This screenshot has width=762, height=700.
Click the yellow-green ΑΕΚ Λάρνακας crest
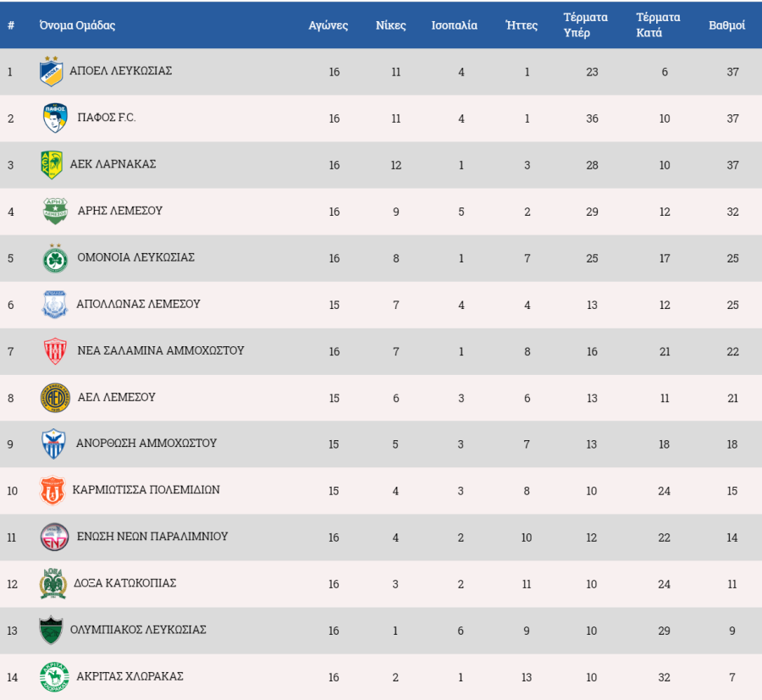(x=52, y=164)
